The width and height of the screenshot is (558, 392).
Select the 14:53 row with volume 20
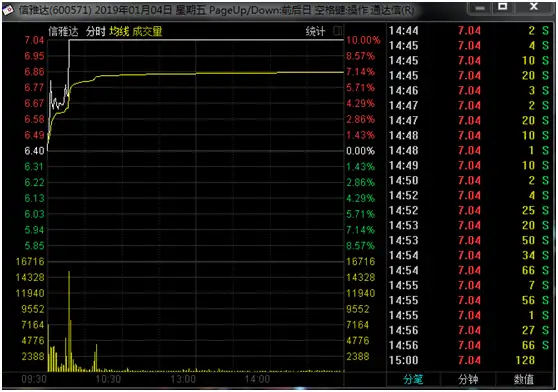point(469,225)
